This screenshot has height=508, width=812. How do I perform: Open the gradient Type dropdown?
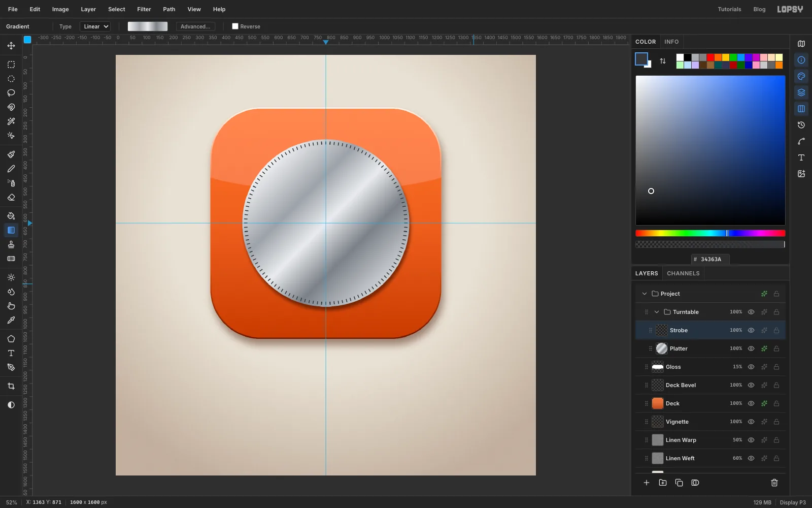(95, 26)
